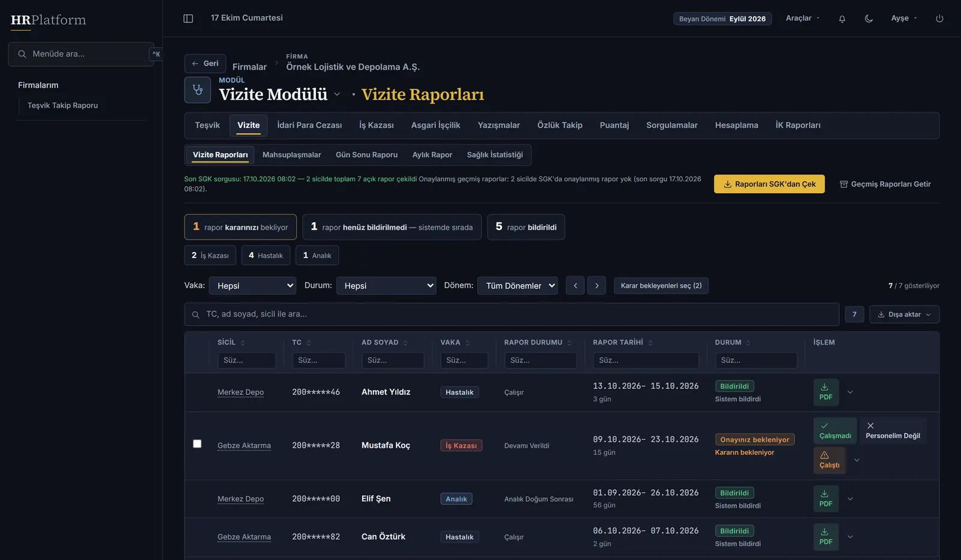
Task: Sort by SİCİL column
Action: (x=231, y=343)
